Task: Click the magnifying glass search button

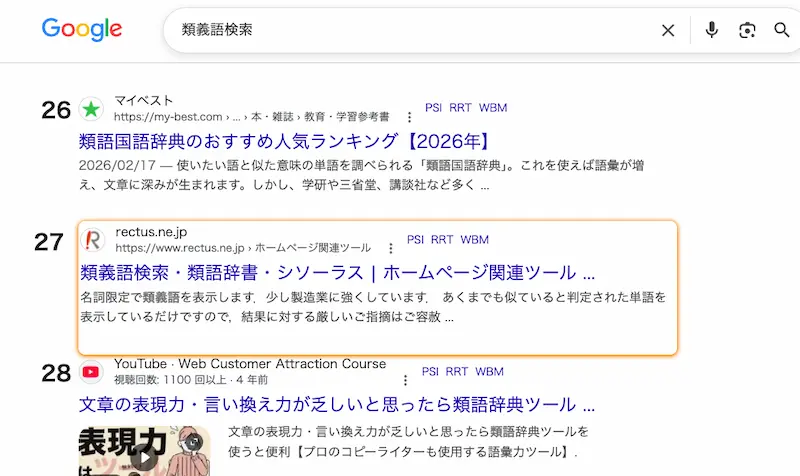Action: (x=782, y=30)
